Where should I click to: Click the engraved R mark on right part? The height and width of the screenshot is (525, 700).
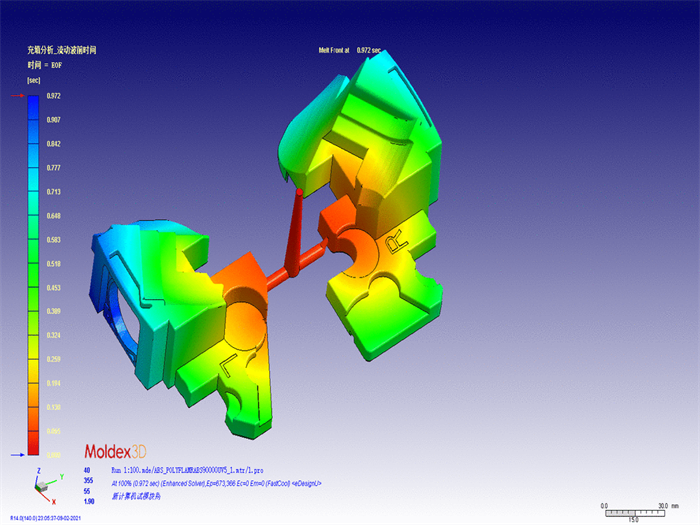[396, 243]
